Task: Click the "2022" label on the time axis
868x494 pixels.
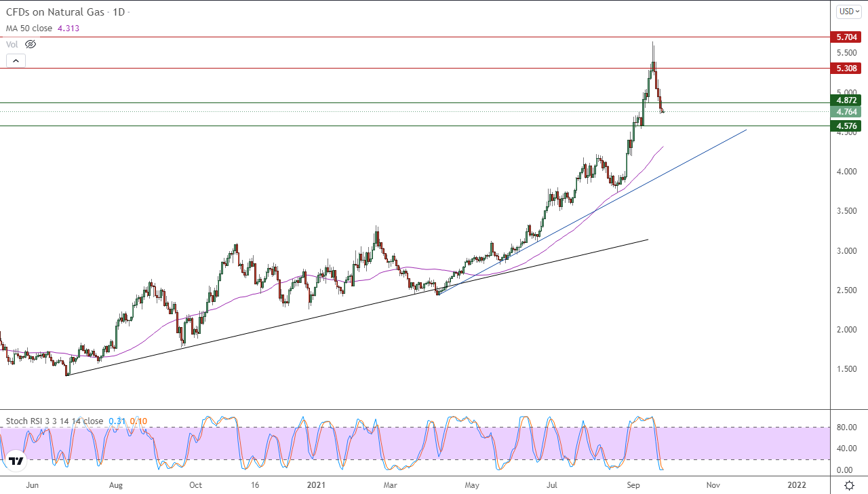Action: pyautogui.click(x=797, y=485)
